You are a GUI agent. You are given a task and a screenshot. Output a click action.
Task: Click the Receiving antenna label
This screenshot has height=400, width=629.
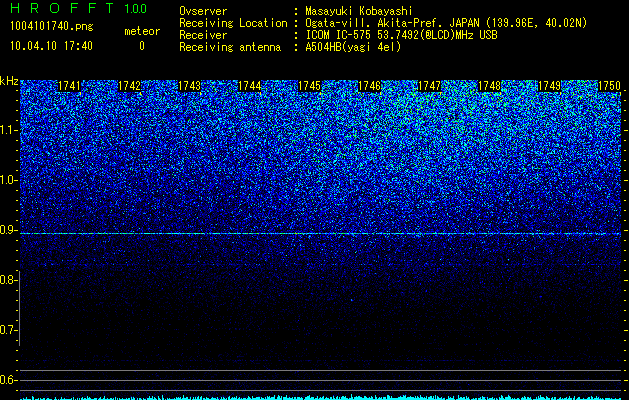[x=230, y=47]
